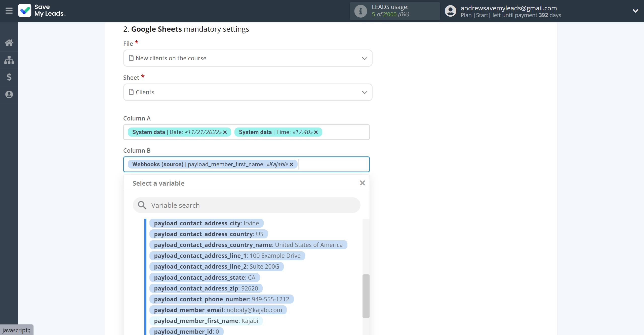Select payload_contact_address_line_2 variable
Image resolution: width=644 pixels, height=335 pixels.
pos(217,267)
